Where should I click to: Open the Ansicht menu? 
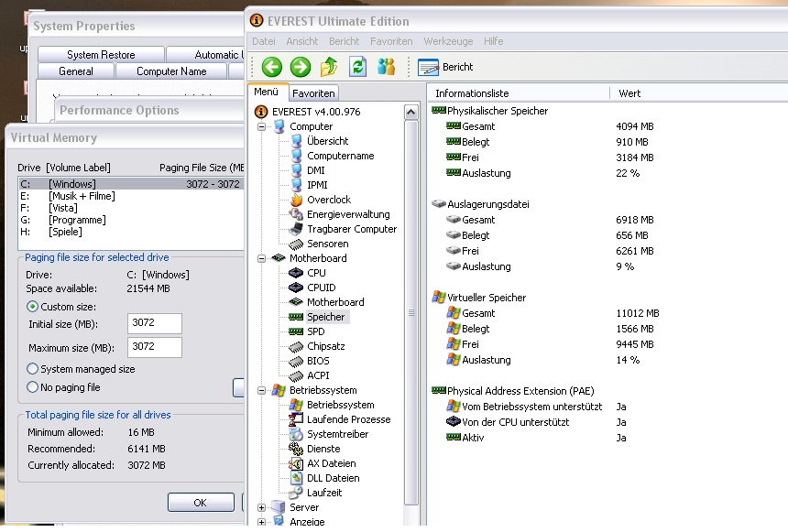(302, 41)
